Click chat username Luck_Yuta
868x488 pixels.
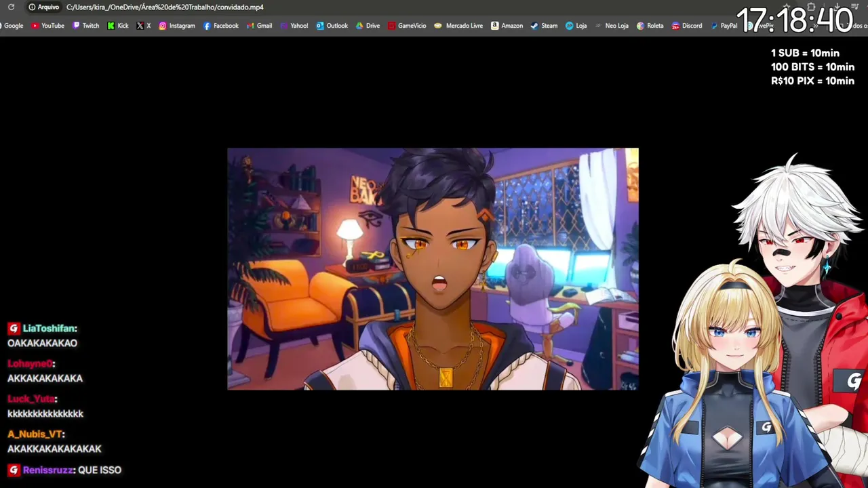pyautogui.click(x=31, y=399)
